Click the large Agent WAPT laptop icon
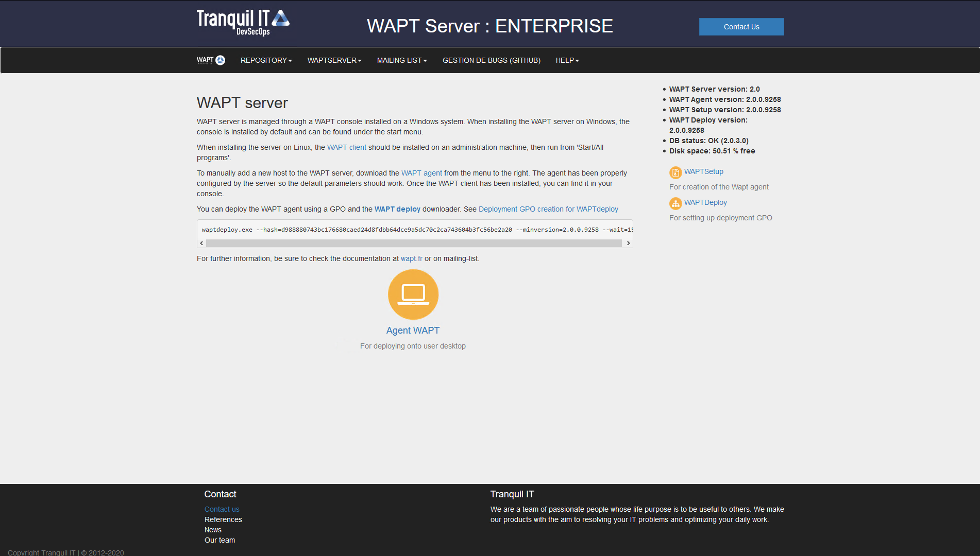980x556 pixels. [413, 294]
